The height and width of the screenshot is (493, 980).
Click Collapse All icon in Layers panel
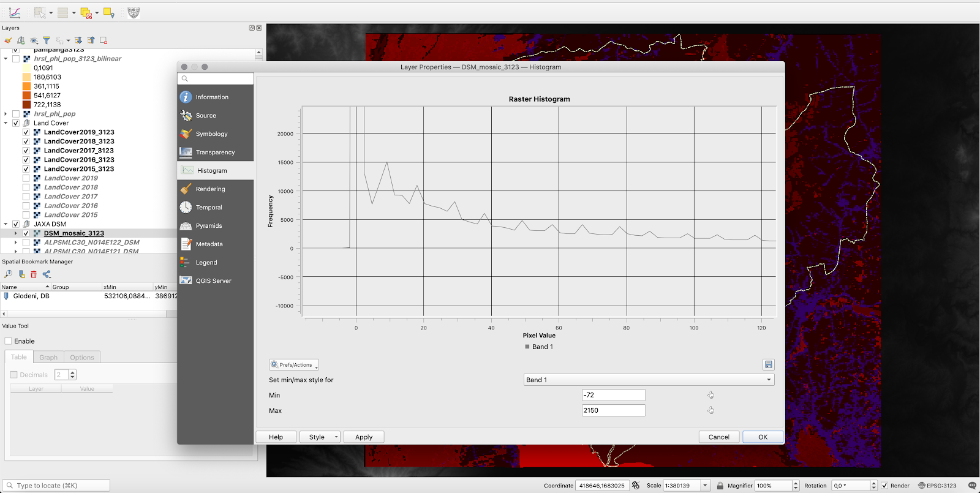pos(91,40)
